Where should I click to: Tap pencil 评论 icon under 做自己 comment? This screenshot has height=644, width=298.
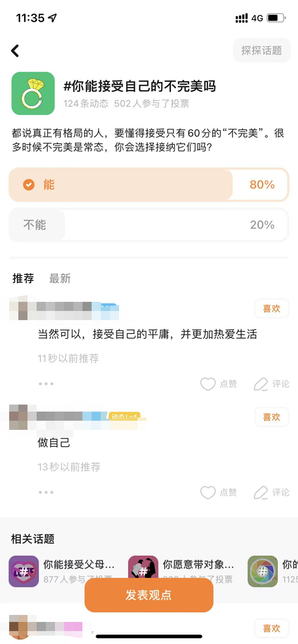(260, 492)
